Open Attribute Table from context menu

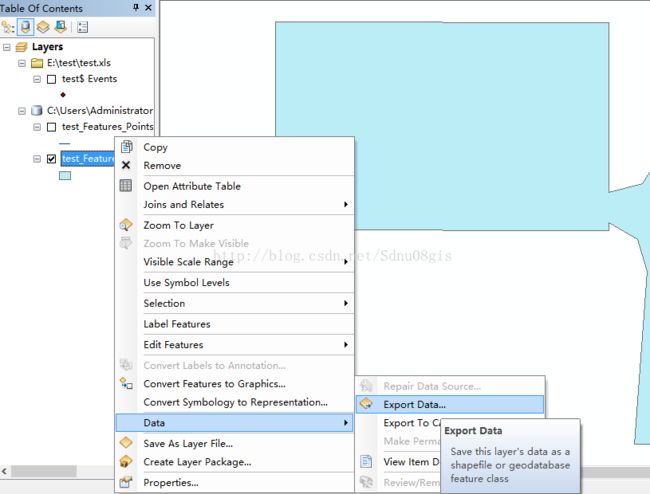click(235, 186)
